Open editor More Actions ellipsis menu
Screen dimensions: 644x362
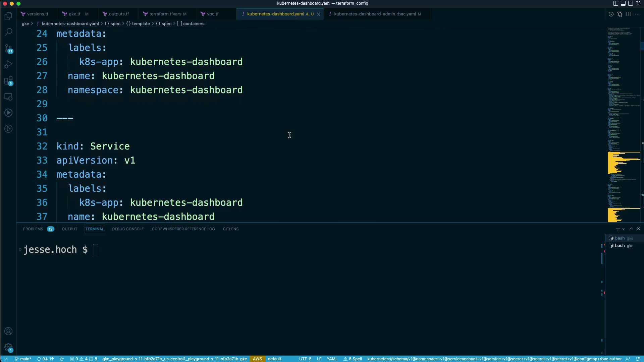[637, 14]
